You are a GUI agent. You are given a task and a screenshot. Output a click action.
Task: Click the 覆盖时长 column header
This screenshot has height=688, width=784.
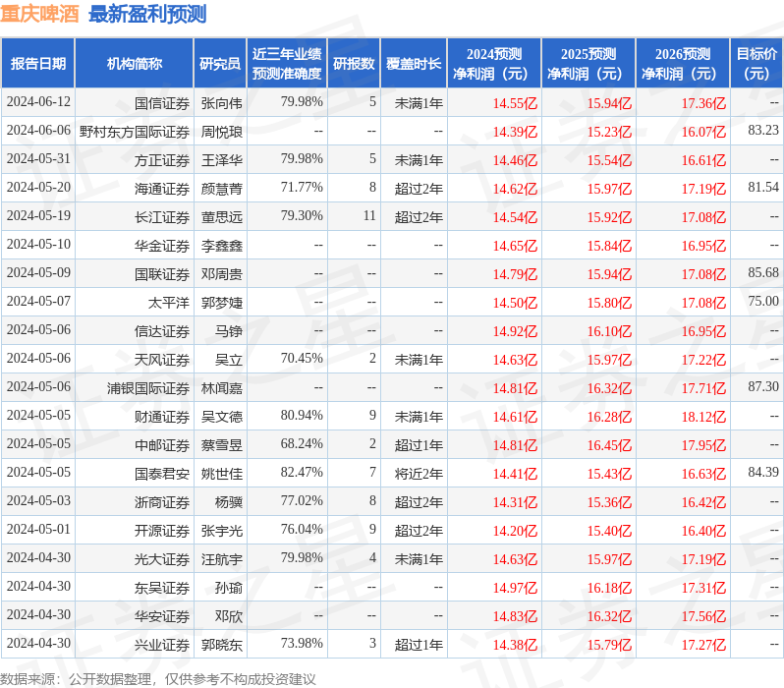(414, 64)
